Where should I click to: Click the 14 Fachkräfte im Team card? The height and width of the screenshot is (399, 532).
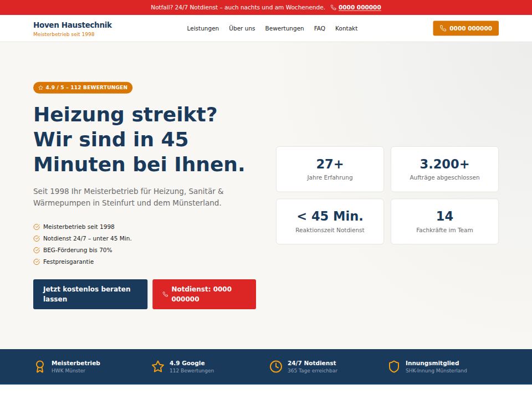[x=444, y=222]
